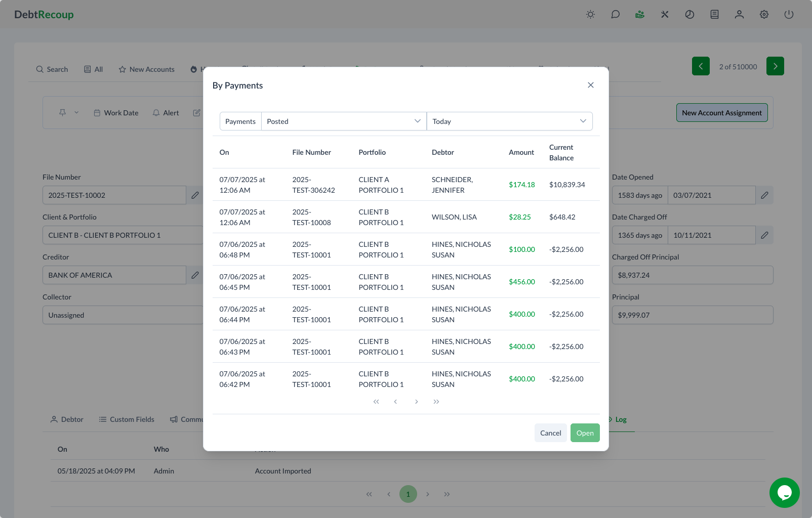
Task: Select the SCHNEIDER, JENNIFER payment row
Action: coord(405,185)
